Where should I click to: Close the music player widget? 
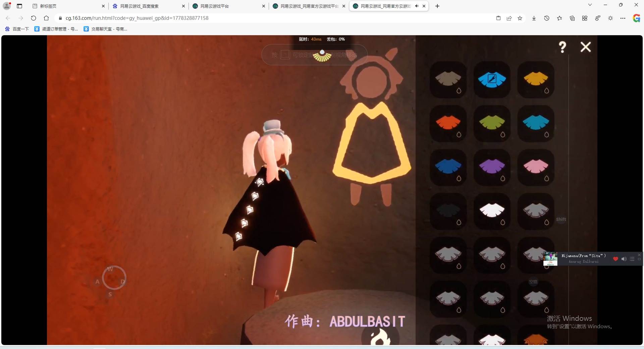639,255
